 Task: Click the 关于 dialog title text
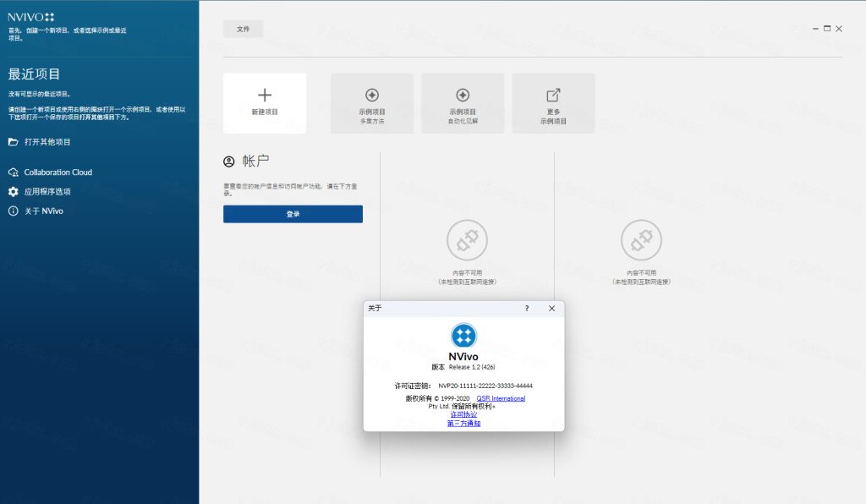[375, 309]
